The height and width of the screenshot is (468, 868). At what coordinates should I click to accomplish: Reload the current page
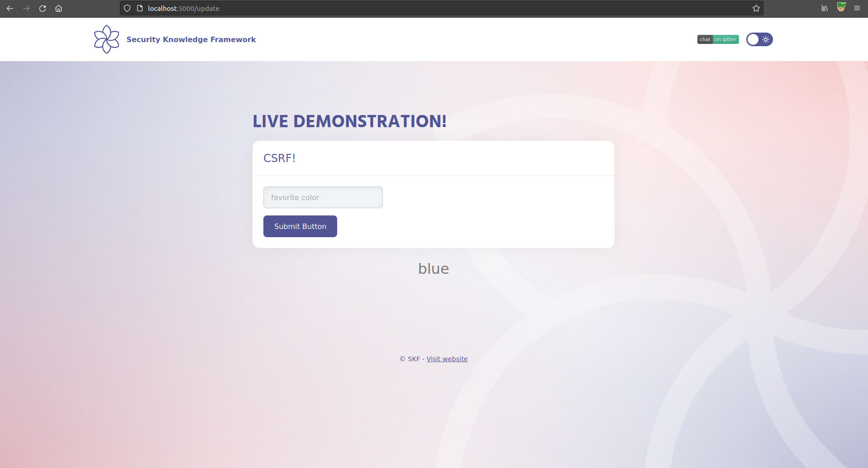(43, 9)
